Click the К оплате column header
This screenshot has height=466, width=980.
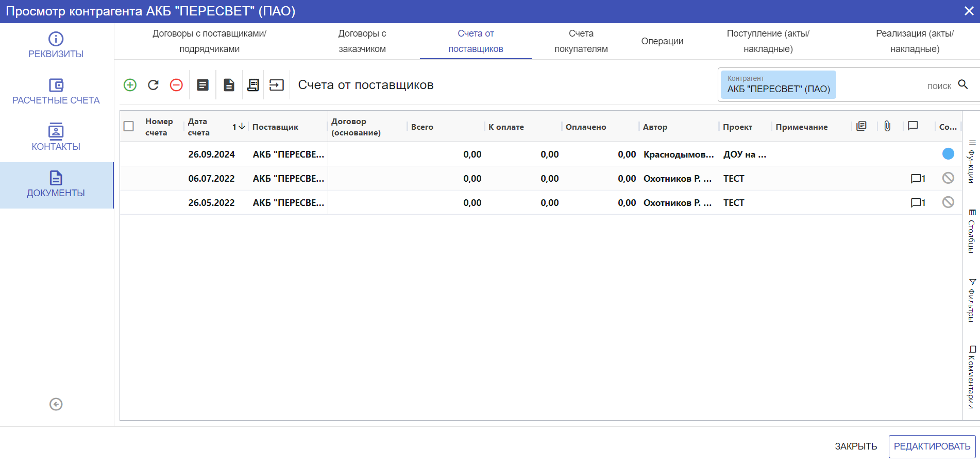pos(506,127)
